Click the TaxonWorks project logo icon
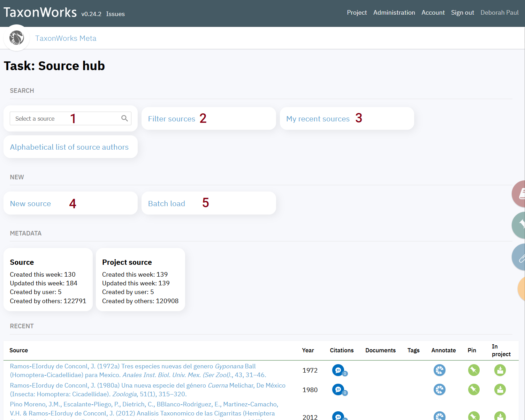525x420 pixels. (16, 38)
